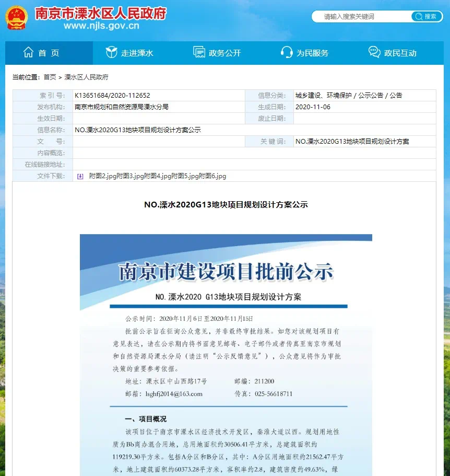Follow the 首页 breadcrumb link
Screen dimensions: 450x476
(50, 77)
